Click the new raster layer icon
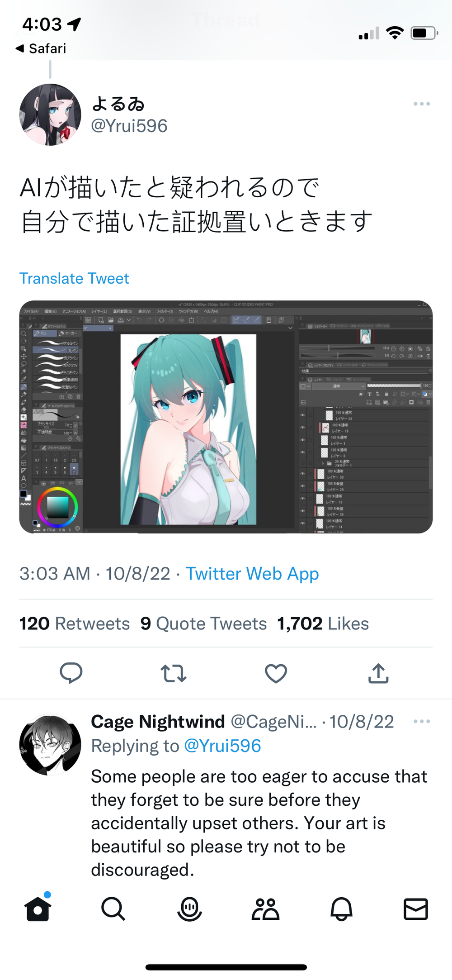452x980 pixels. 369,402
